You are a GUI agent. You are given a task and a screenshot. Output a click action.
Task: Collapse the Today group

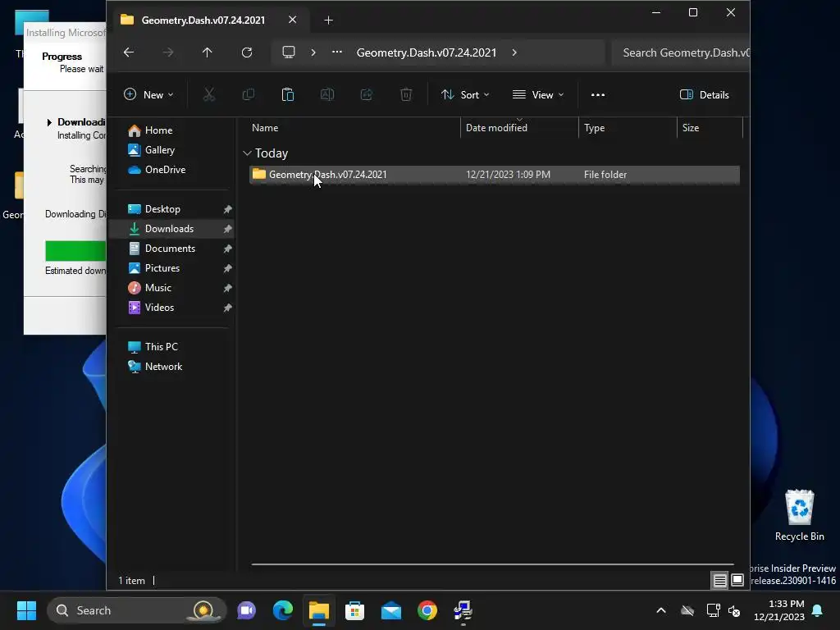tap(247, 153)
